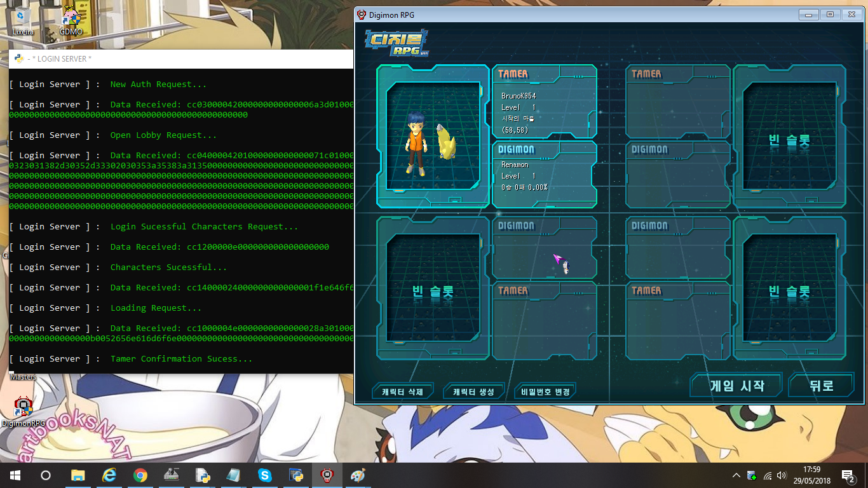The height and width of the screenshot is (488, 868).
Task: Click the 게임 시작 (Game Start) button
Action: [736, 385]
